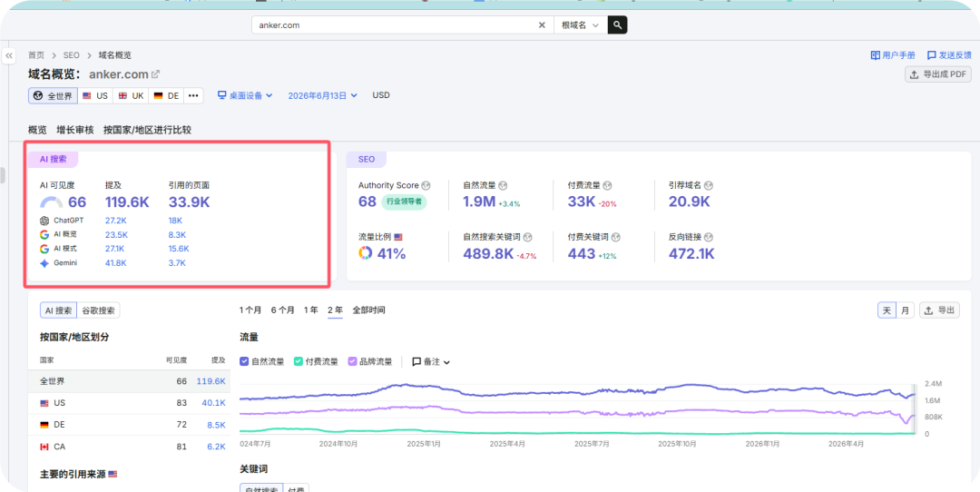Open the 增长审核 tab
The height and width of the screenshot is (492, 980).
pos(75,130)
